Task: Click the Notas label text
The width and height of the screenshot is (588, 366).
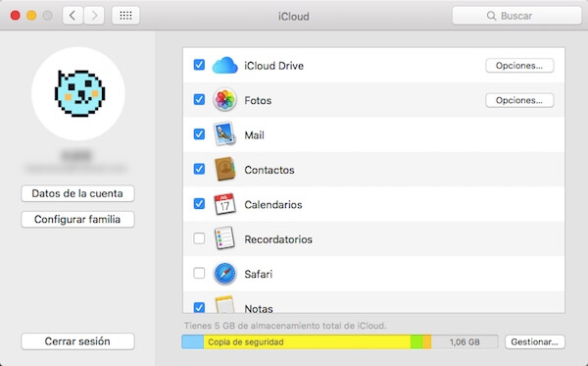Action: pyautogui.click(x=259, y=308)
